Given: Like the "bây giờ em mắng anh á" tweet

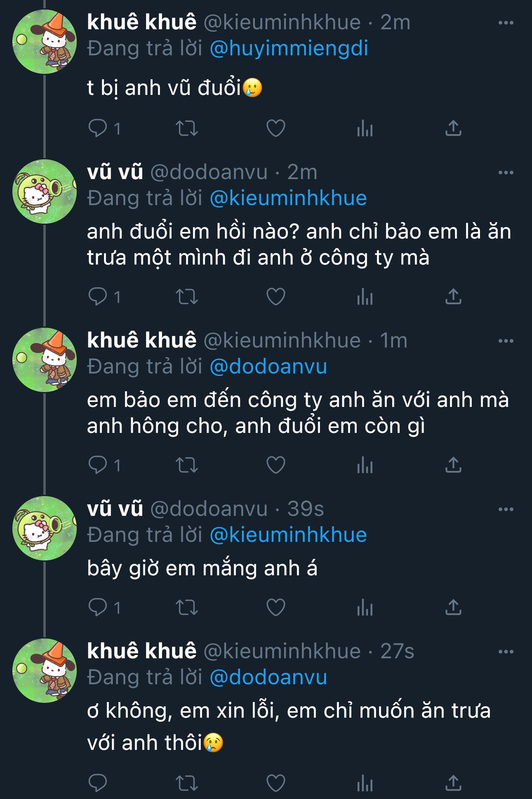Looking at the screenshot, I should point(275,608).
